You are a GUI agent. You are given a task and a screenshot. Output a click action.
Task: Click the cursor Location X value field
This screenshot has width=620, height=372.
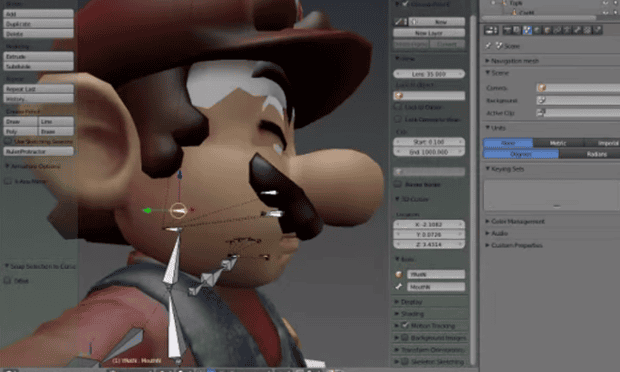coord(429,224)
